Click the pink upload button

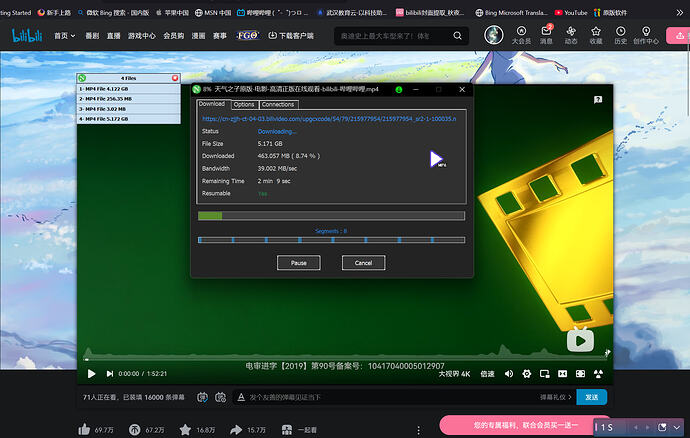coord(678,36)
